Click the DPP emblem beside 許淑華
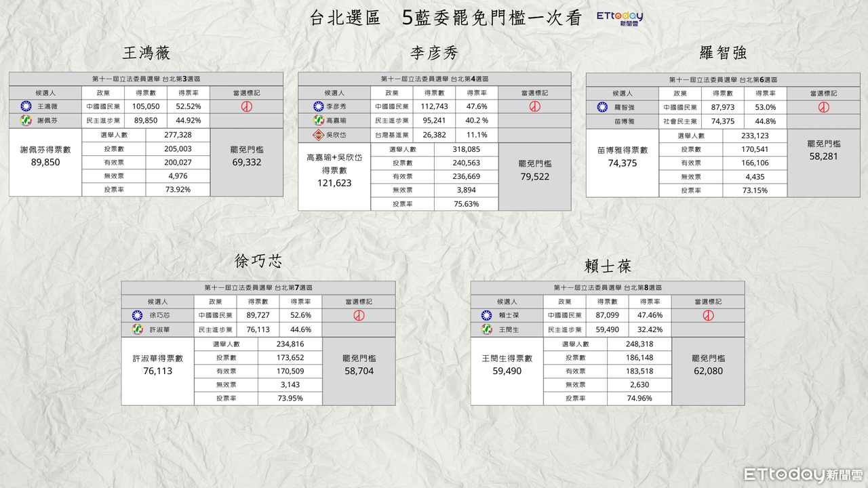 coord(137,329)
